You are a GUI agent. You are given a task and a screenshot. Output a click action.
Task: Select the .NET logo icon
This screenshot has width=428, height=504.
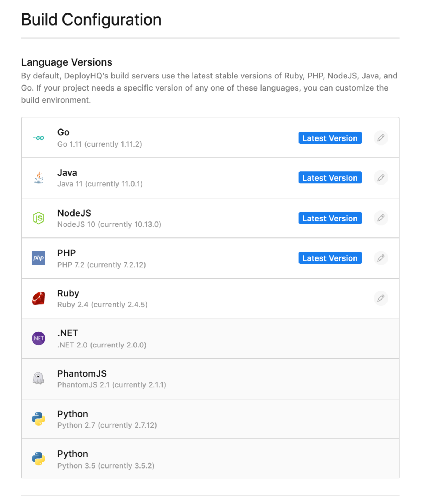coord(38,338)
